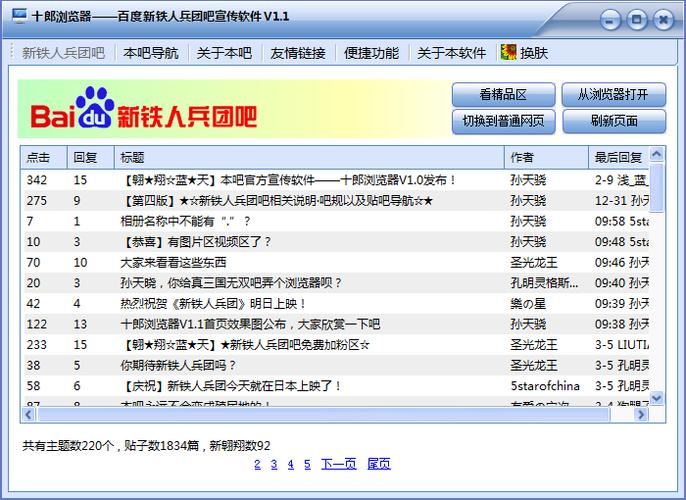
Task: Maximize the 十郎浏览器 window
Action: 637,20
